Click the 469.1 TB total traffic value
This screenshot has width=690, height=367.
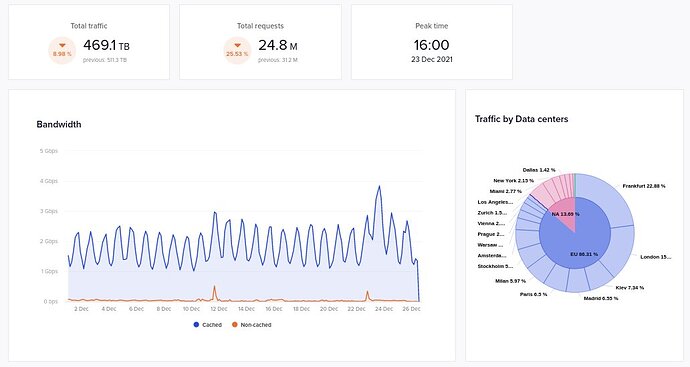[106, 45]
